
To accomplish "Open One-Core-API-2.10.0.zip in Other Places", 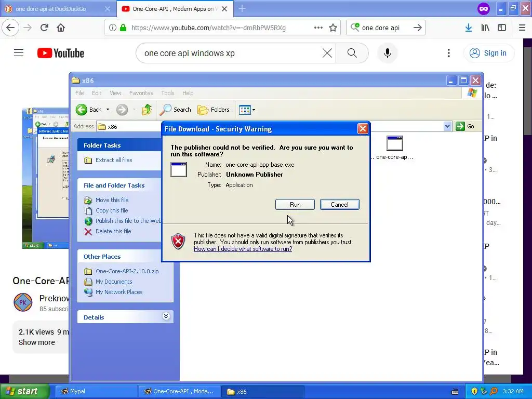I will coord(127,271).
